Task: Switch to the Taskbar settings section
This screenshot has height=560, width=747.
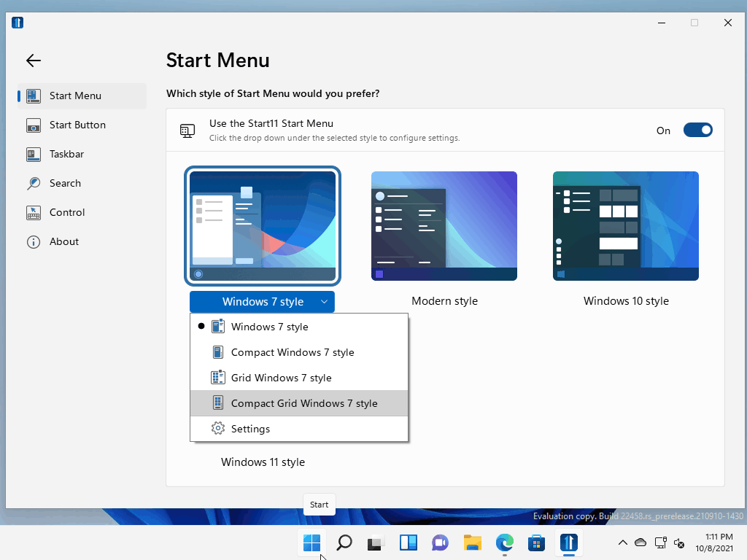Action: coord(66,154)
